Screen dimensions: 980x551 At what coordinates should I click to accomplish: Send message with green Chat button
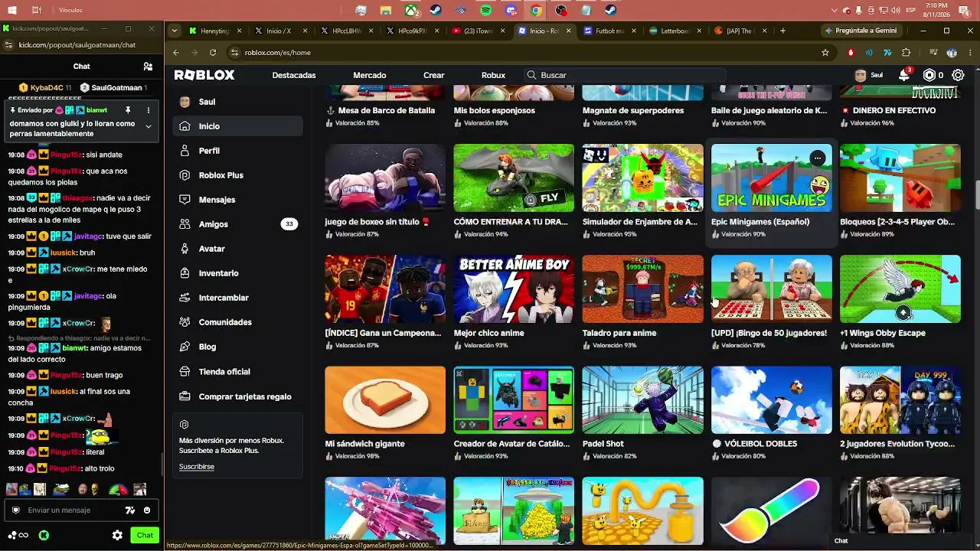pos(145,536)
